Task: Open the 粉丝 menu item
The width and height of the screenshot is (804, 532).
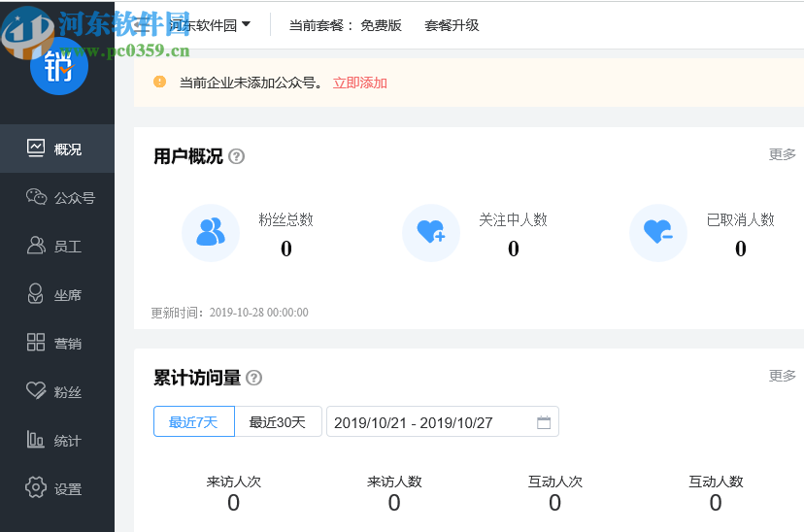Action: [57, 391]
